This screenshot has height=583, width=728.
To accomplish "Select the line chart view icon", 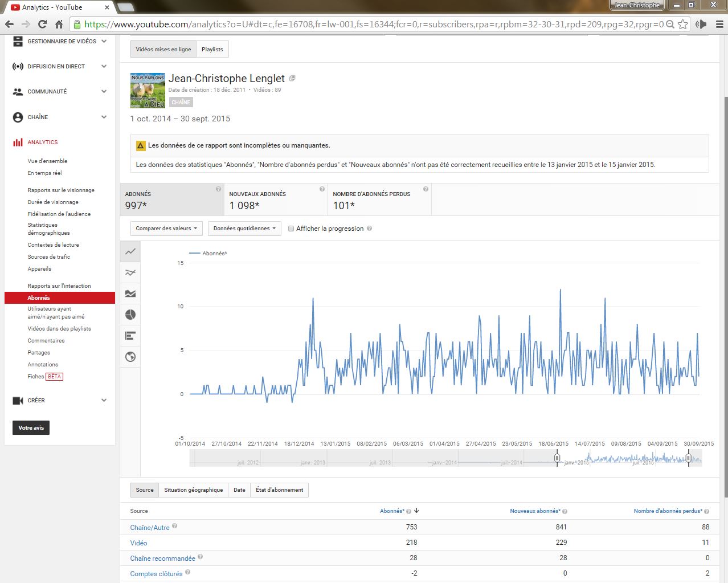I will click(x=130, y=251).
